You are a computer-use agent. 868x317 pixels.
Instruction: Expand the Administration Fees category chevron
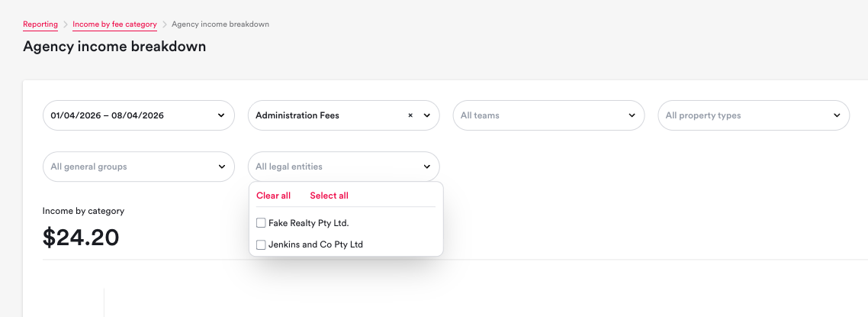(426, 115)
